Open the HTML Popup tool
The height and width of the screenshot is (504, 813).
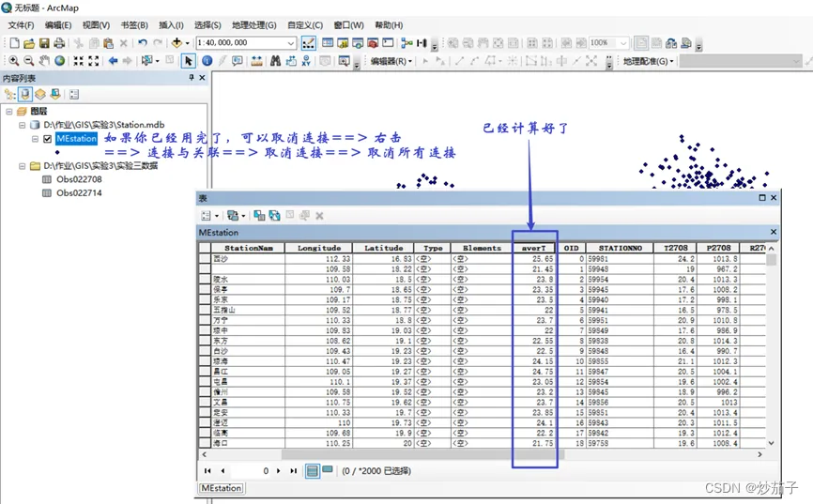tap(238, 61)
